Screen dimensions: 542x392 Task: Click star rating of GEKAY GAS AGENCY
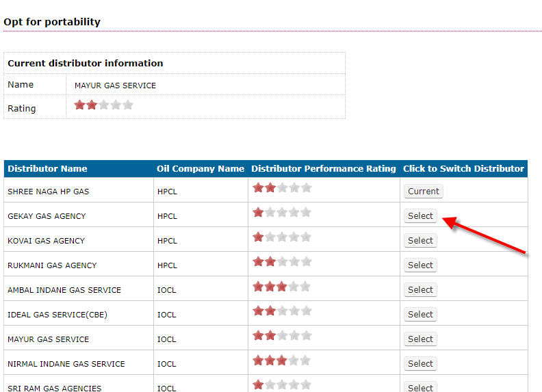pos(282,212)
